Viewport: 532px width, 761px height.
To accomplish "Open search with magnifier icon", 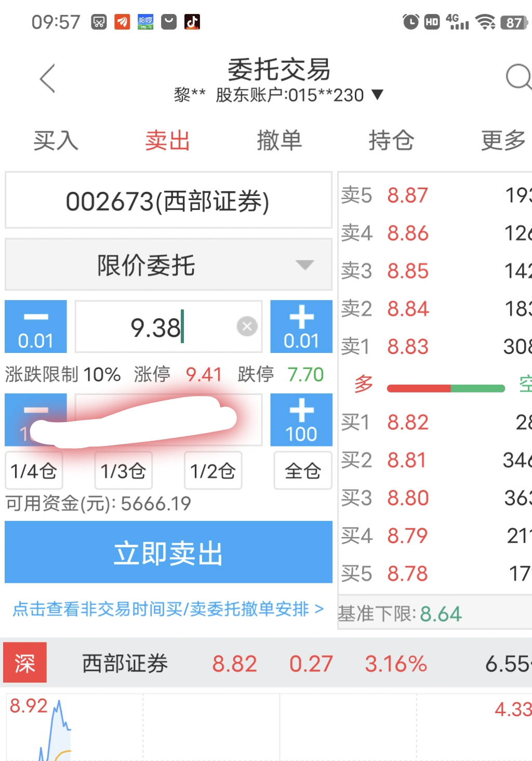I will coord(518,78).
